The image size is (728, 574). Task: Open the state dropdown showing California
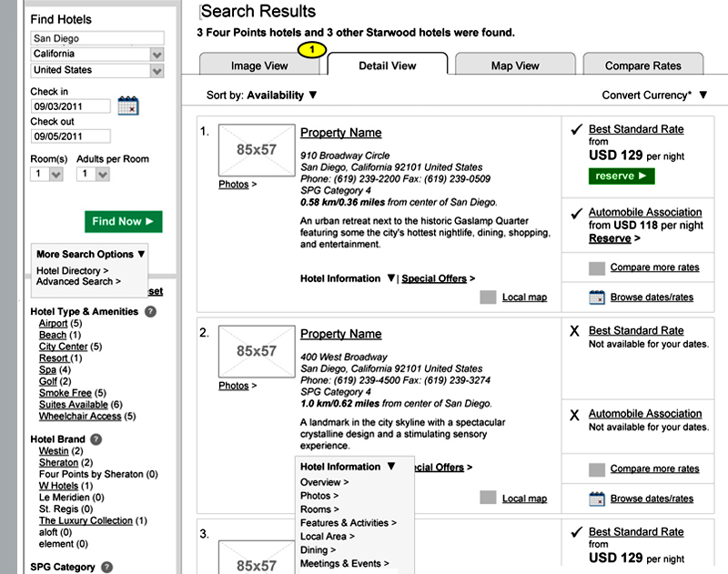click(x=157, y=55)
